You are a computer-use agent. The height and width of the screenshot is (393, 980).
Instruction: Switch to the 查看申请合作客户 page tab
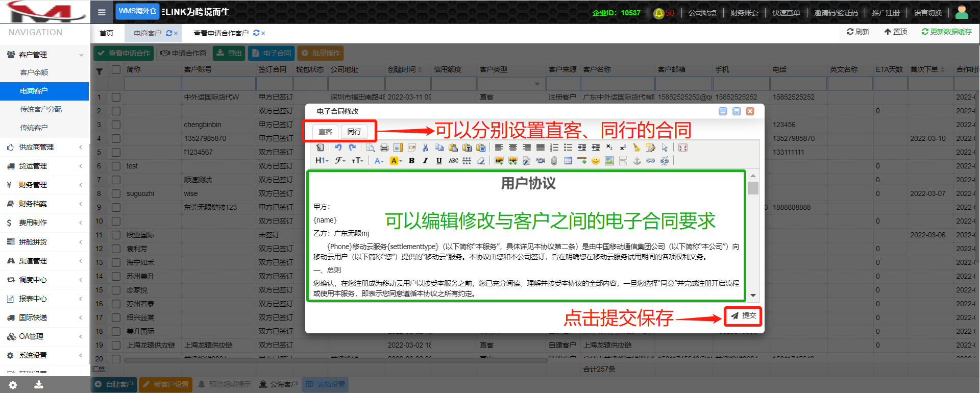(220, 33)
